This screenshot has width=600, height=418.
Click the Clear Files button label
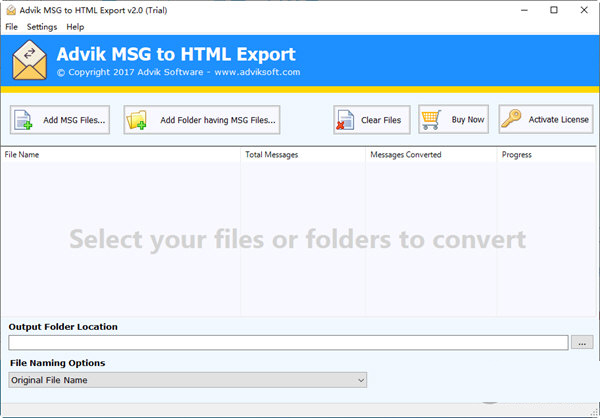381,120
